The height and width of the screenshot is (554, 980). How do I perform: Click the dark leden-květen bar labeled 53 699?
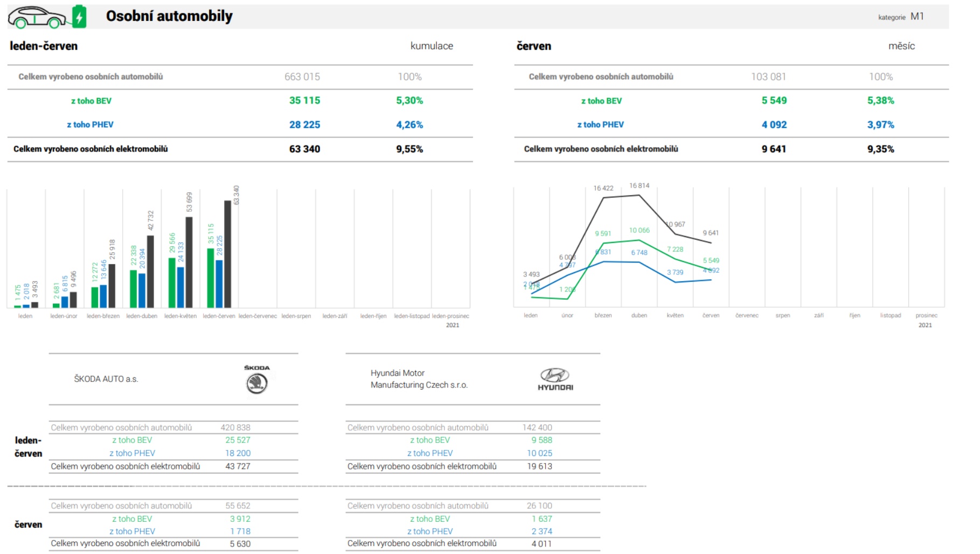(189, 262)
